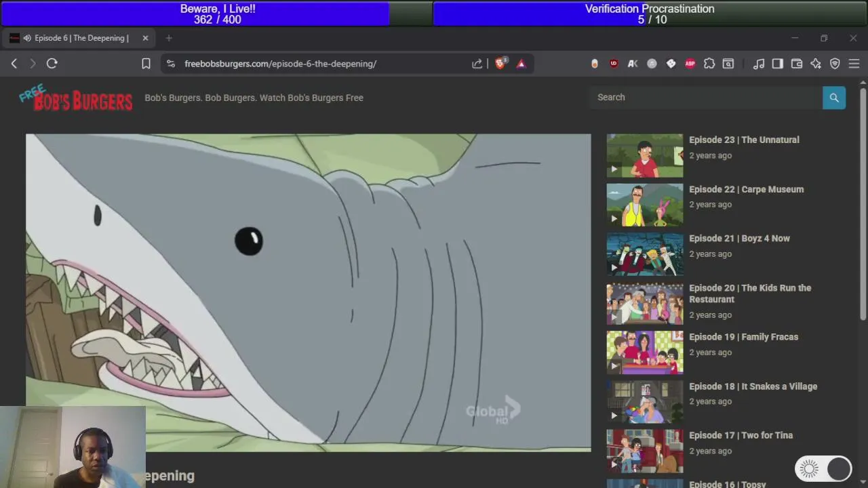
Task: Click the address bar URL
Action: click(x=281, y=64)
